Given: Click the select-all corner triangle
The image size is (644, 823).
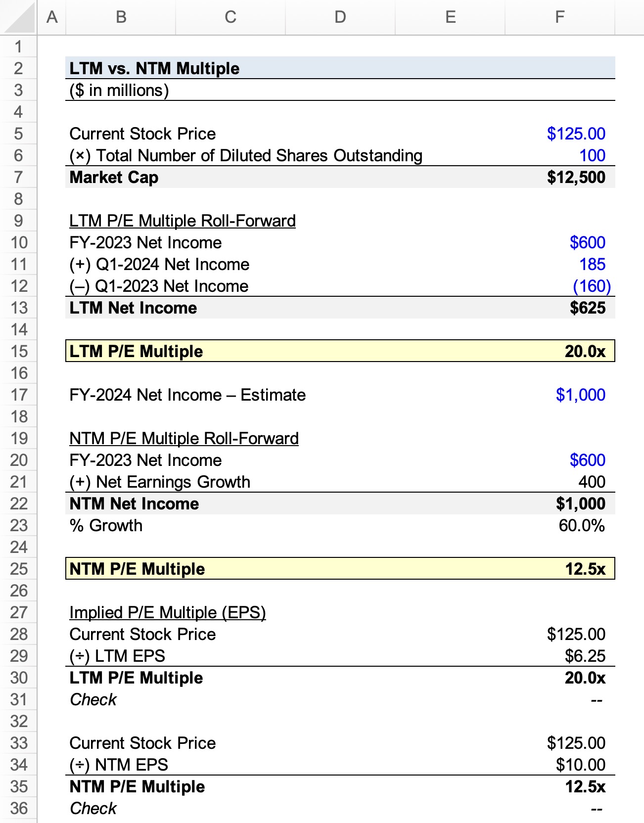Looking at the screenshot, I should point(18,17).
